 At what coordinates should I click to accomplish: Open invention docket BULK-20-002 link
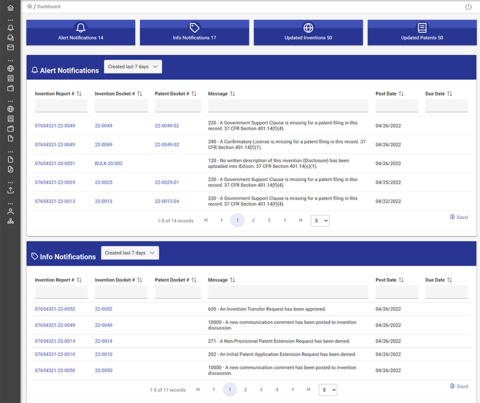pyautogui.click(x=109, y=163)
